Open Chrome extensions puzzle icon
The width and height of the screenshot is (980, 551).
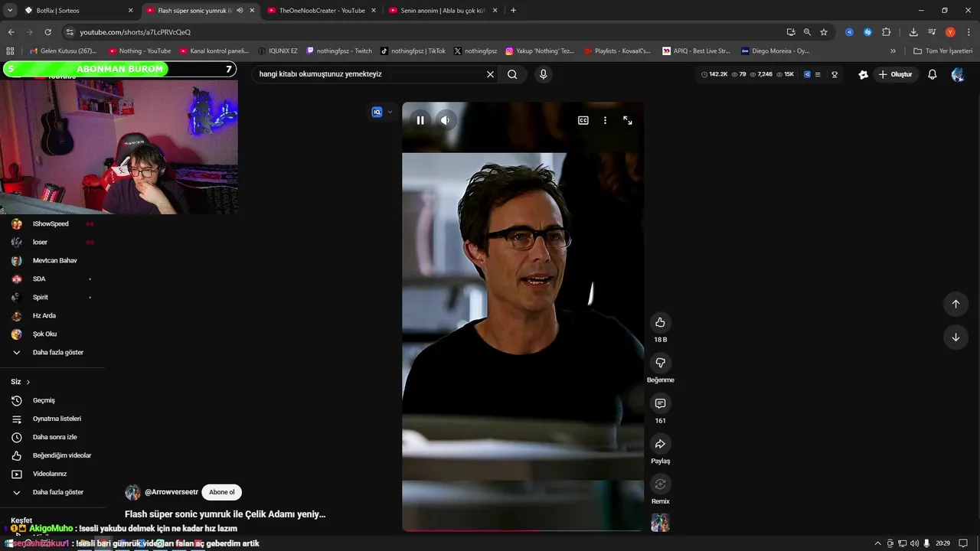pyautogui.click(x=887, y=32)
